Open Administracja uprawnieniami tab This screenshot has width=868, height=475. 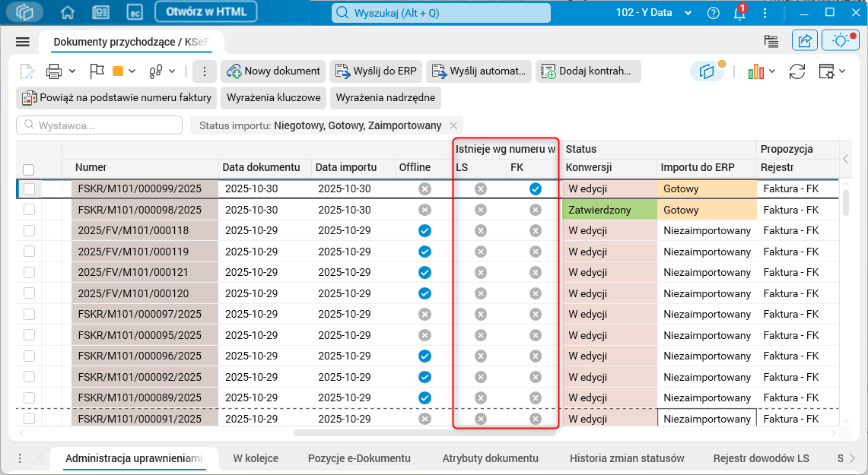pyautogui.click(x=134, y=458)
